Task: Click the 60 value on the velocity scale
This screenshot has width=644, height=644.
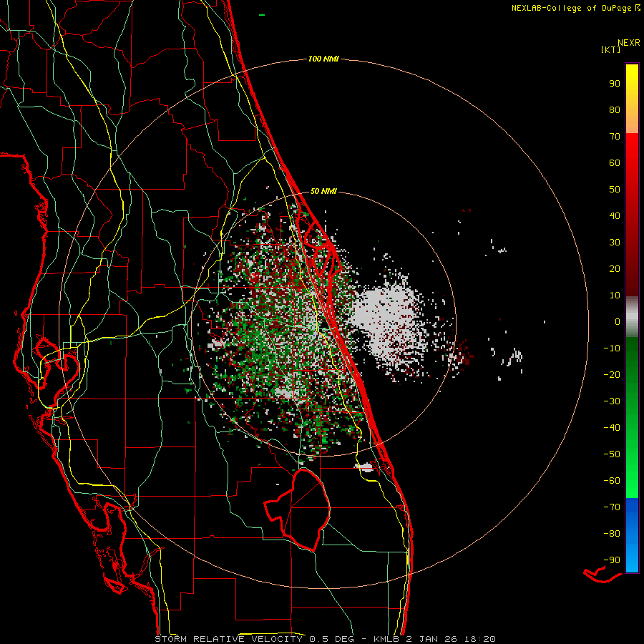Action: click(x=615, y=163)
